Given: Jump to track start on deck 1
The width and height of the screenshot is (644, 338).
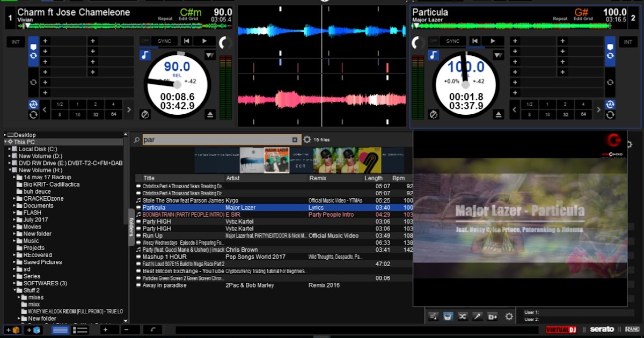Looking at the screenshot, I should point(186,41).
